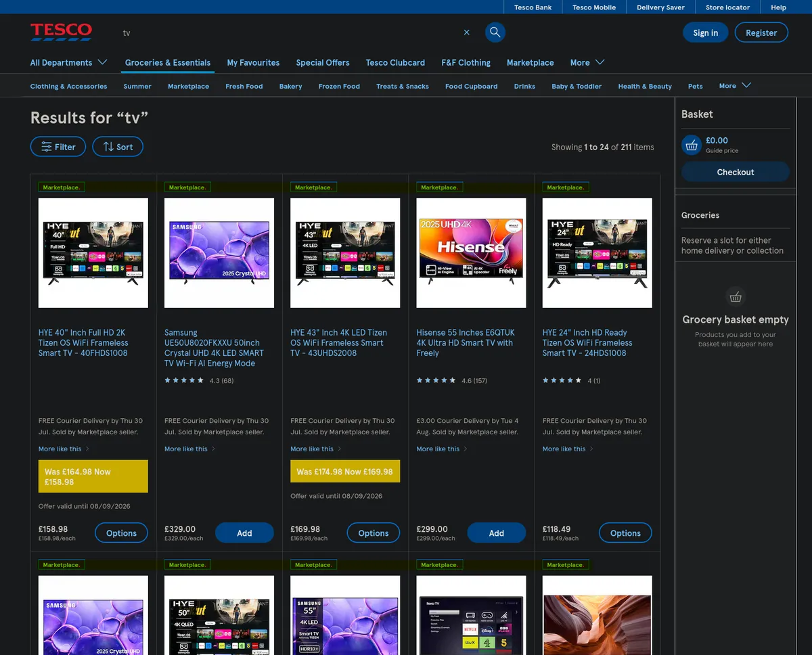The width and height of the screenshot is (812, 655).
Task: Click the Sign in button
Action: point(705,32)
